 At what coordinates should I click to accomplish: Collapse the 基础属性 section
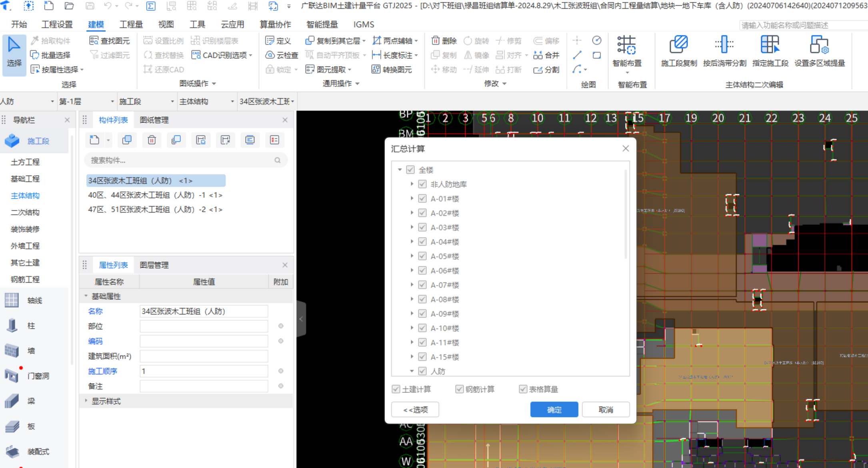[x=86, y=296]
